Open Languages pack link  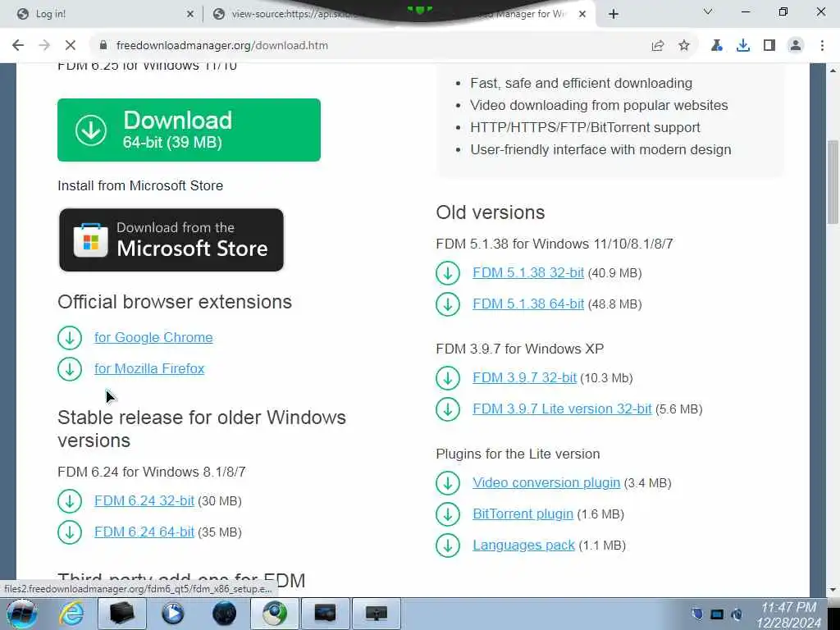click(x=523, y=545)
